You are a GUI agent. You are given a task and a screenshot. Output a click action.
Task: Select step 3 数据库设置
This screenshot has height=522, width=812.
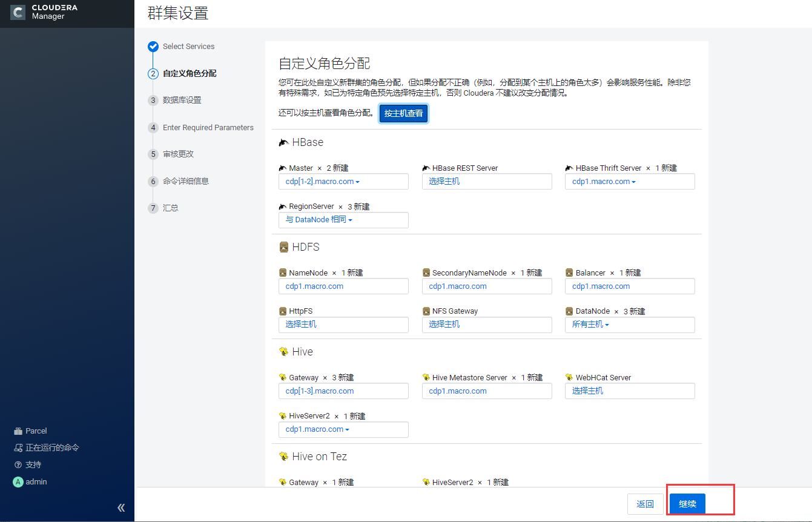pyautogui.click(x=182, y=101)
